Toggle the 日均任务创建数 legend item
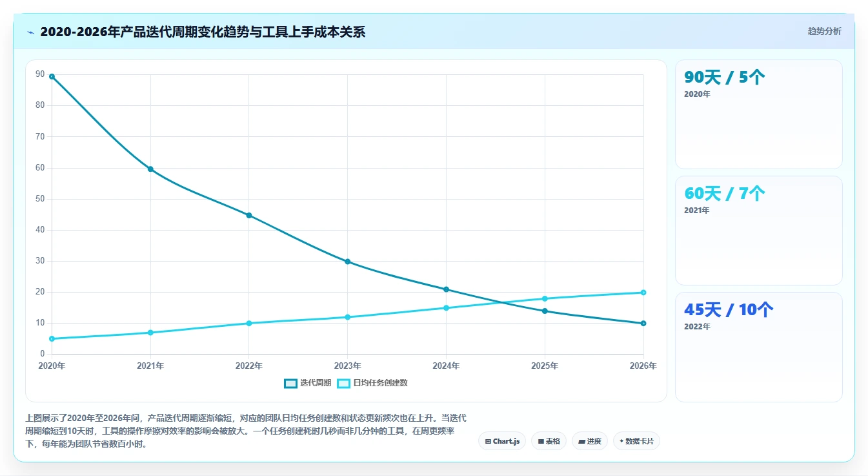The image size is (868, 476). coord(372,383)
